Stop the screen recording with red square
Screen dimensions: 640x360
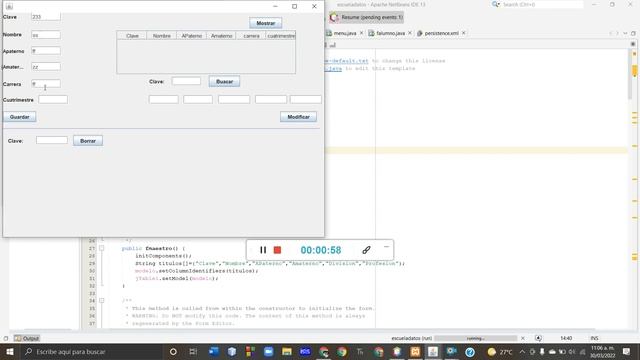[x=277, y=250]
